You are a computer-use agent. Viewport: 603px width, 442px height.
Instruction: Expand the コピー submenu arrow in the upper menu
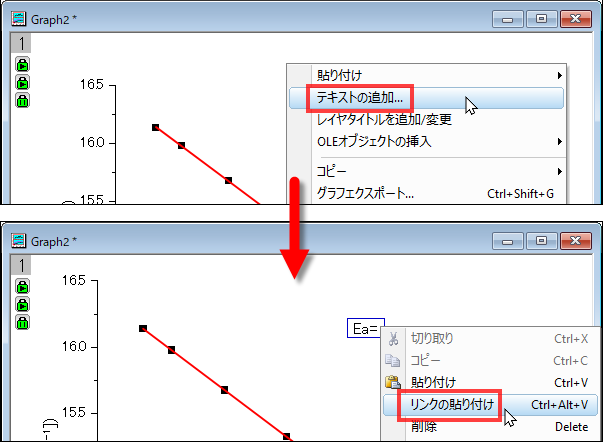coord(560,172)
